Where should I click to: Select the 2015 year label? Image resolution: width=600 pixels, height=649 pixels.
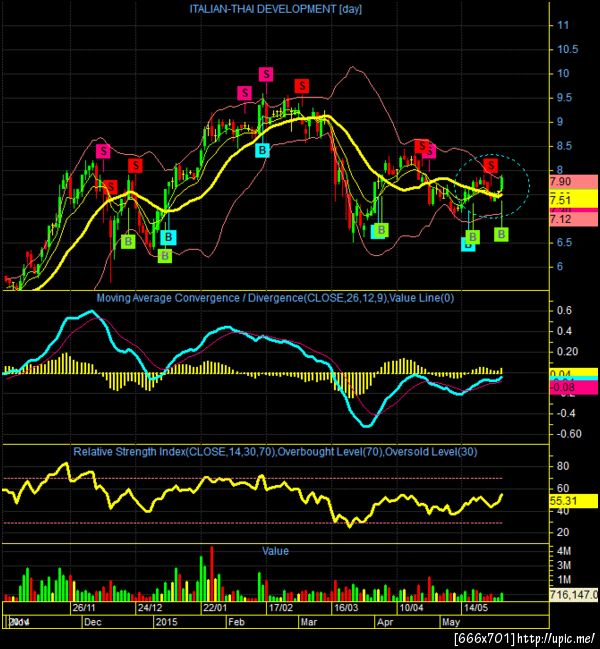pos(167,622)
